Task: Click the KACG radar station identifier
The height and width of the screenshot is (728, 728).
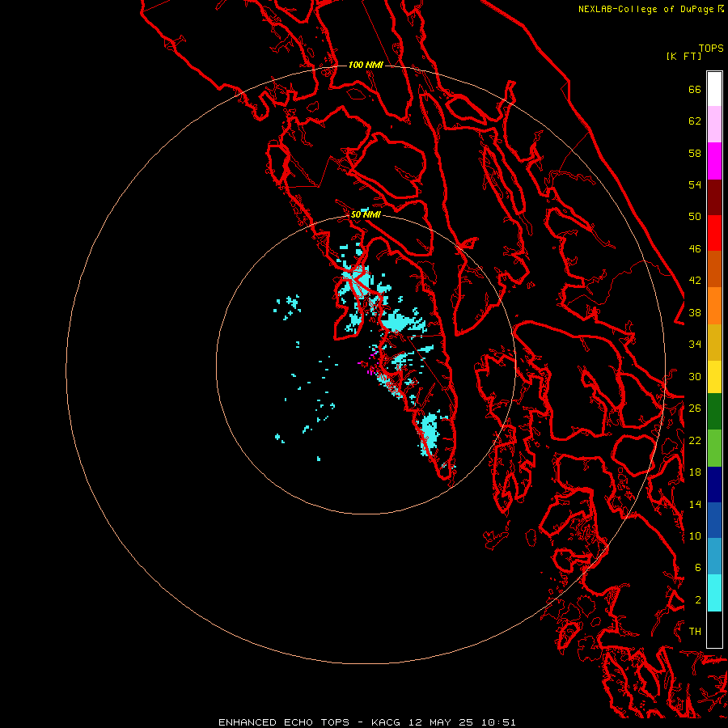Action: [x=385, y=722]
